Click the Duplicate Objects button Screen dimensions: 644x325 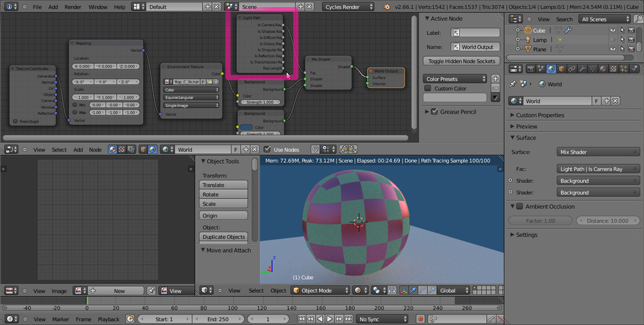(x=223, y=237)
